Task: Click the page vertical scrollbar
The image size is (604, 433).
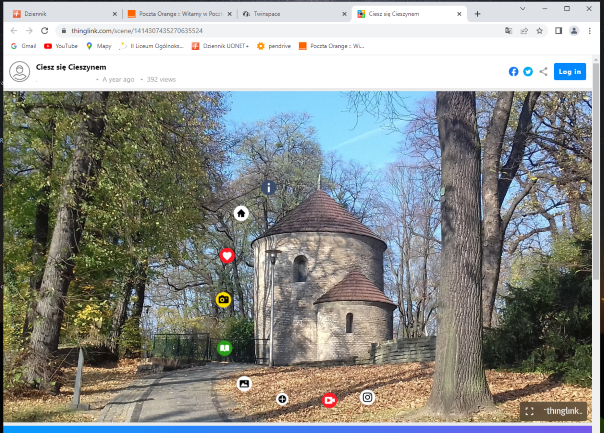Action: click(x=596, y=170)
